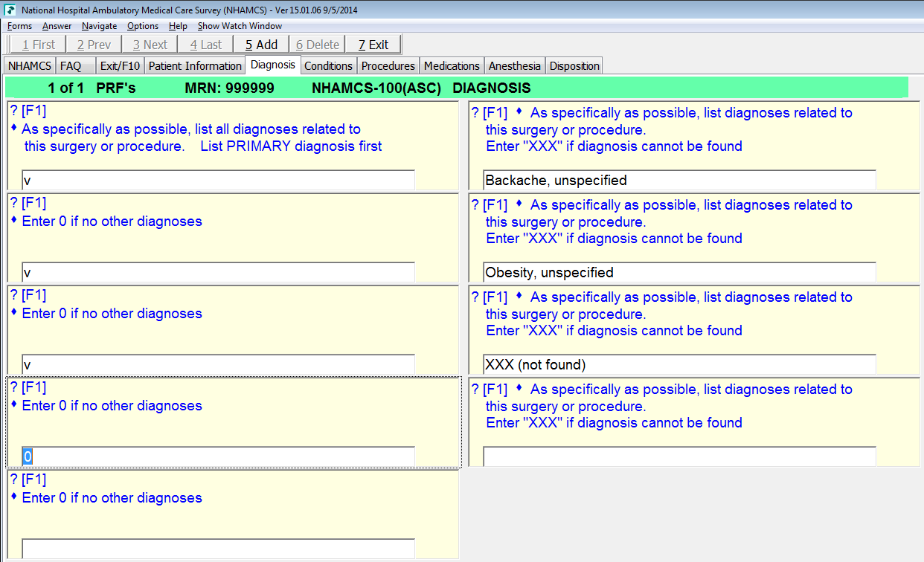Switch to the Medications tab

(x=452, y=65)
